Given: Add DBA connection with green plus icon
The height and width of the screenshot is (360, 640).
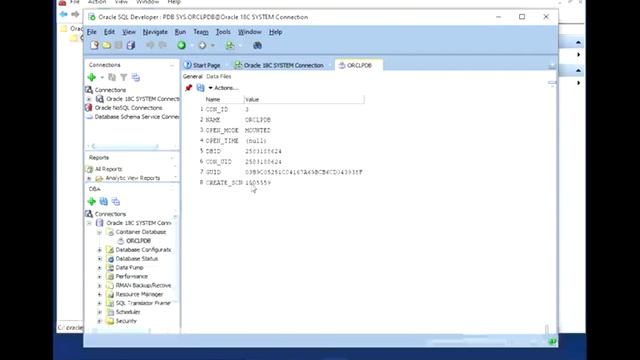Looking at the screenshot, I should point(91,201).
